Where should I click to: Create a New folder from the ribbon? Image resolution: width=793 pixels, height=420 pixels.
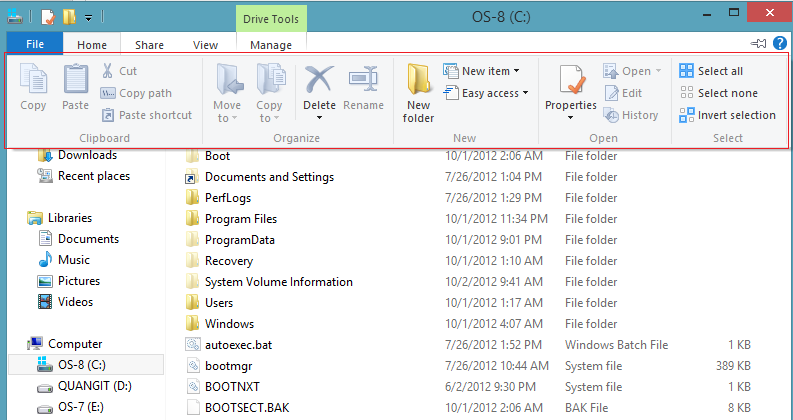(x=418, y=94)
